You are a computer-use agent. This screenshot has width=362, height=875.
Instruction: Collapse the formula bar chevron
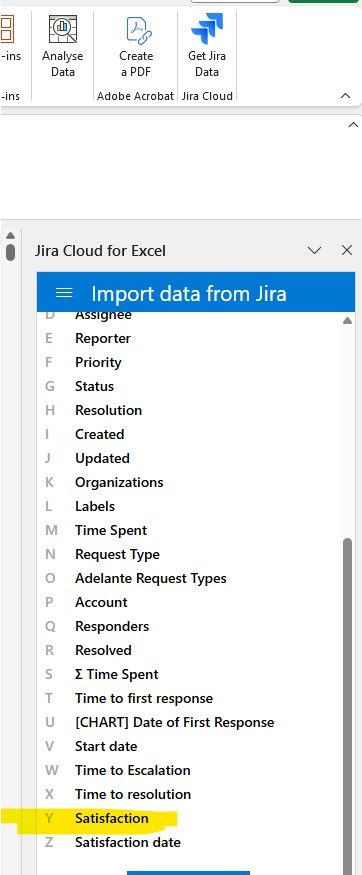pos(353,124)
